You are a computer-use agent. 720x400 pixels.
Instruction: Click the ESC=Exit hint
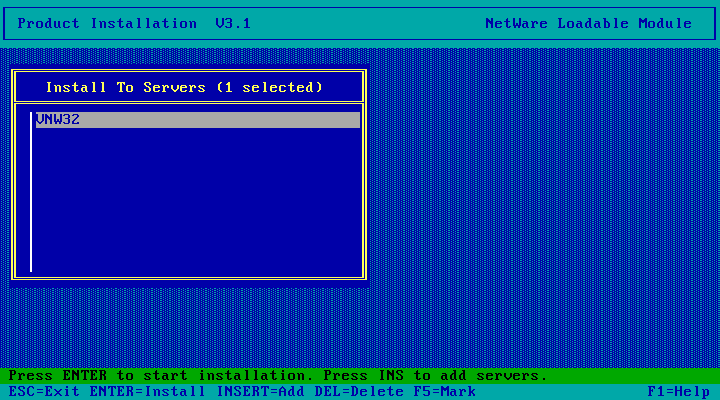[x=44, y=392]
